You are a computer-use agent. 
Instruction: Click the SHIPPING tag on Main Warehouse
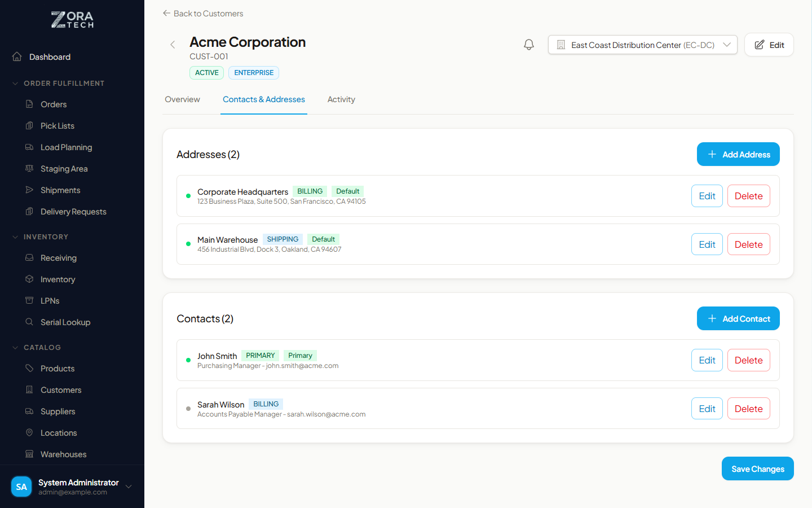[x=283, y=239]
